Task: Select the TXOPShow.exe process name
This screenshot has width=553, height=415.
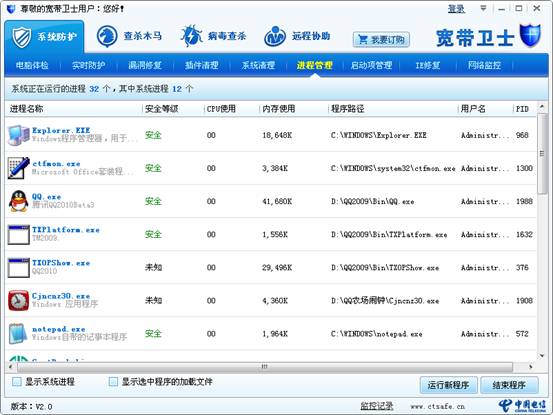Action: pyautogui.click(x=61, y=263)
